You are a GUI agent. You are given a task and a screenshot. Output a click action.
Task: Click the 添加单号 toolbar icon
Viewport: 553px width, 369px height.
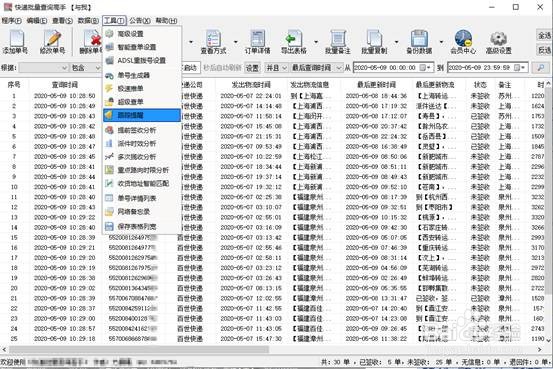tap(15, 42)
